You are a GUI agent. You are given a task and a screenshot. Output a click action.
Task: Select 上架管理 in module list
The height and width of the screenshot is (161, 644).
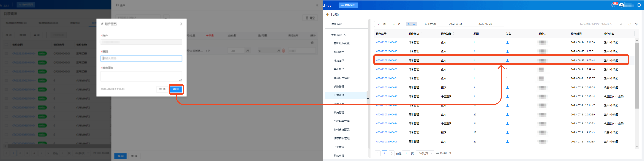[x=339, y=147]
